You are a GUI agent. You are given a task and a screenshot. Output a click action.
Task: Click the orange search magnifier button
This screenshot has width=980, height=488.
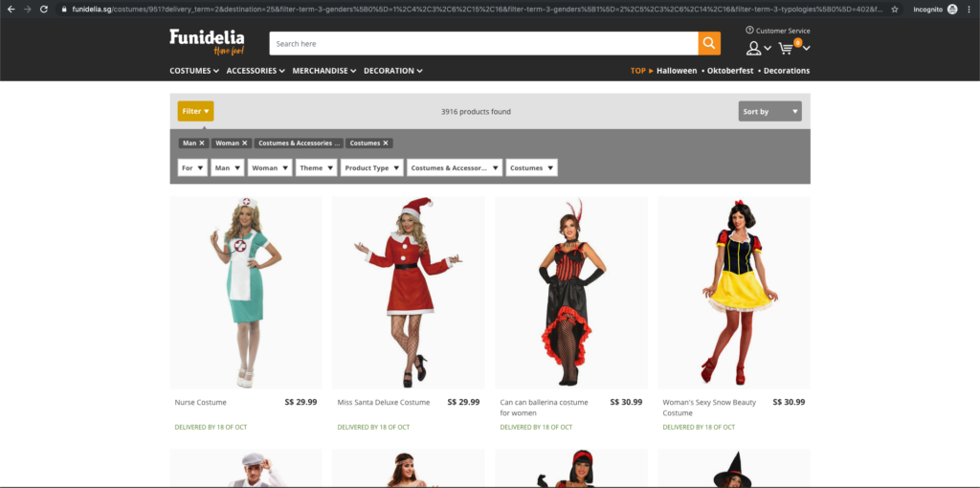(709, 43)
